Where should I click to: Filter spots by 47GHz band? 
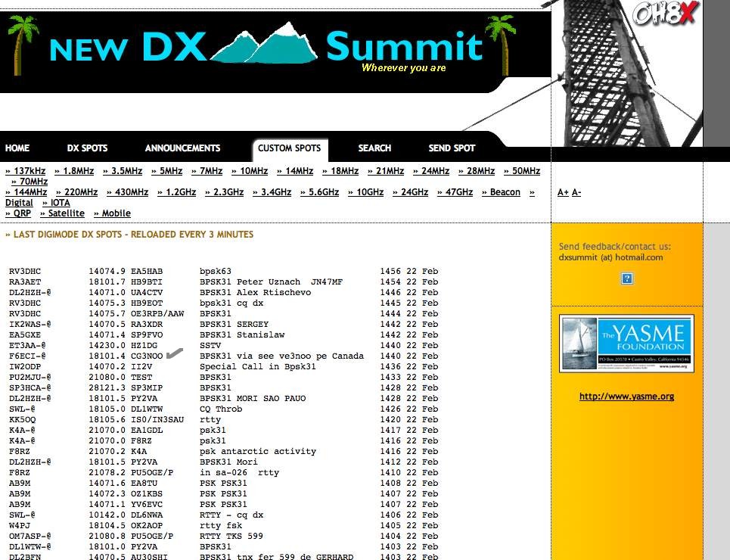coord(455,192)
